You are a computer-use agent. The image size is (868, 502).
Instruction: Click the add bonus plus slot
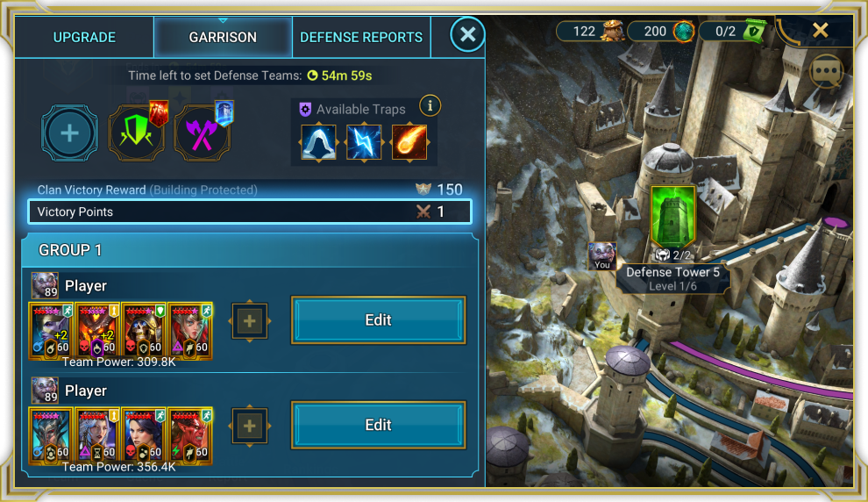coord(69,133)
